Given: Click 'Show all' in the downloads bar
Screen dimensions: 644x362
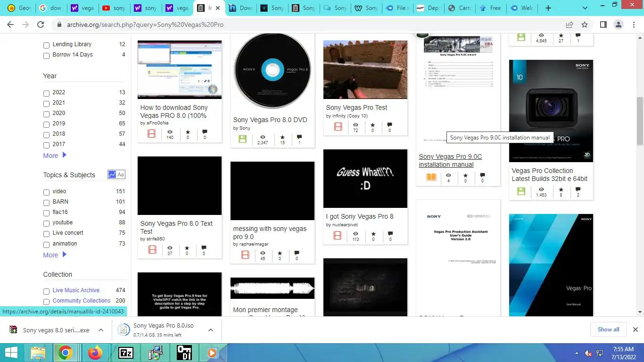Looking at the screenshot, I should (x=608, y=329).
